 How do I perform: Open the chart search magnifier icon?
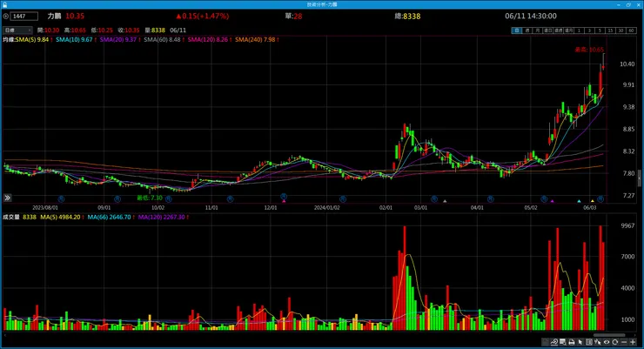(x=562, y=342)
